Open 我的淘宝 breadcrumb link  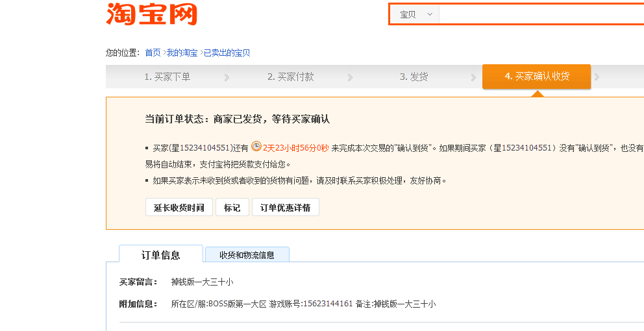[x=182, y=53]
